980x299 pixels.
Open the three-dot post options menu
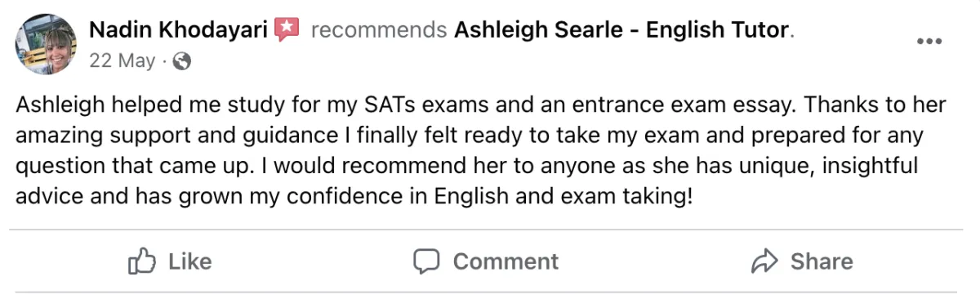[930, 42]
